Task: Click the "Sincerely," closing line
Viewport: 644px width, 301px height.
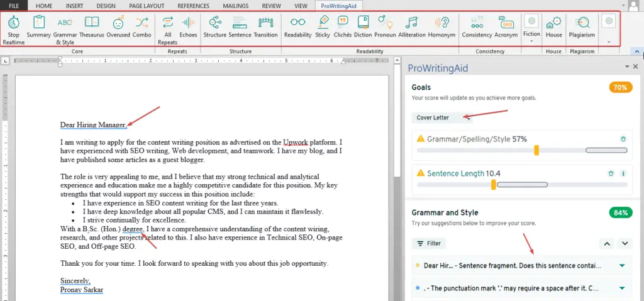Action: [x=75, y=281]
